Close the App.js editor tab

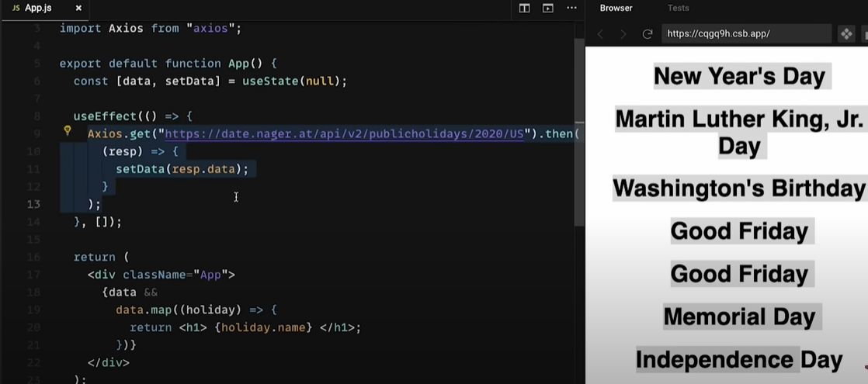pyautogui.click(x=78, y=9)
